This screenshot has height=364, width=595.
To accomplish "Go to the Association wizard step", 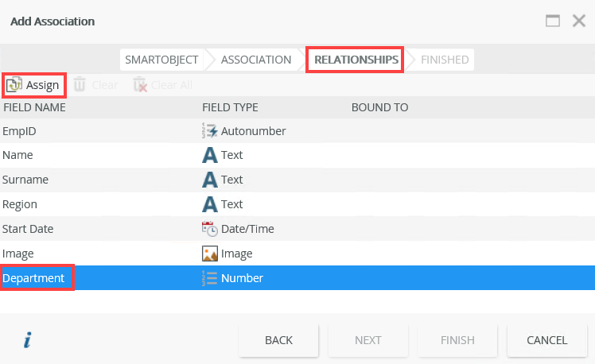I will click(x=256, y=60).
